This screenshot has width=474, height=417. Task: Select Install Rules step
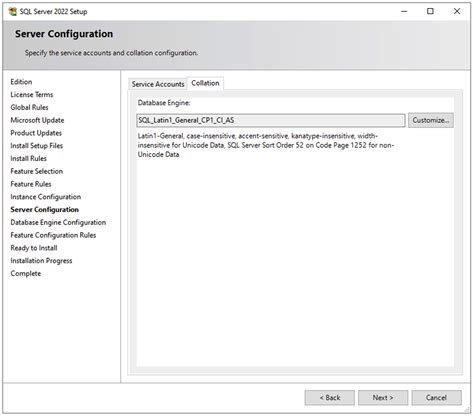[x=28, y=158]
